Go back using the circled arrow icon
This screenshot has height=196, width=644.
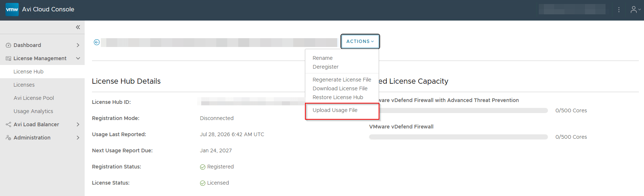(x=97, y=42)
